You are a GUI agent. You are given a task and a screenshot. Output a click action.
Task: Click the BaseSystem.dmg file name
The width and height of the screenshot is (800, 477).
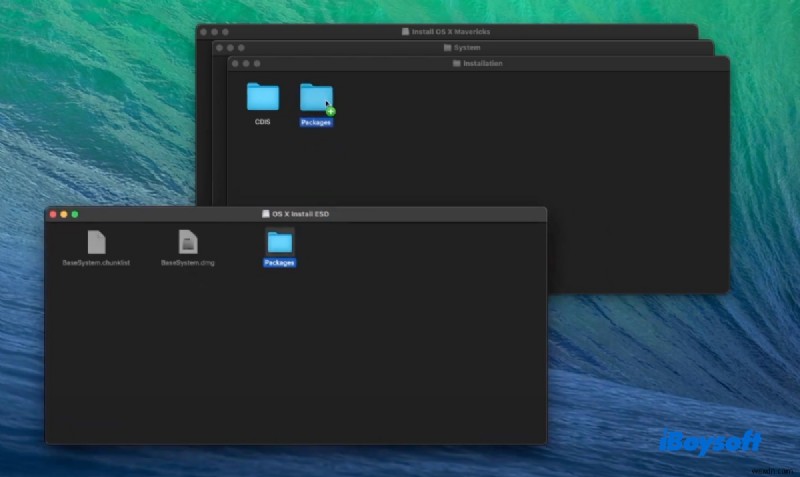188,263
